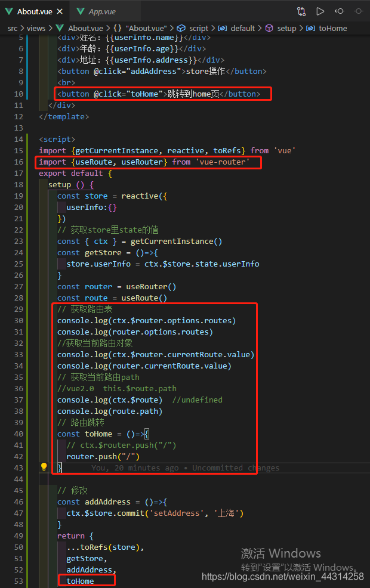Click the run play icon in editor toolbar
The height and width of the screenshot is (588, 370).
pyautogui.click(x=320, y=11)
